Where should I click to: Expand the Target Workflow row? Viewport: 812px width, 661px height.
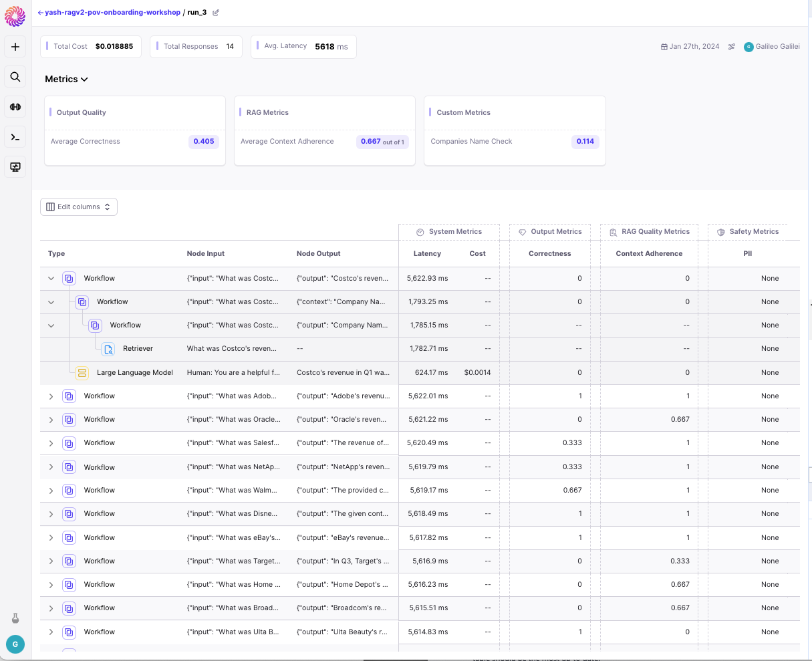click(x=51, y=561)
